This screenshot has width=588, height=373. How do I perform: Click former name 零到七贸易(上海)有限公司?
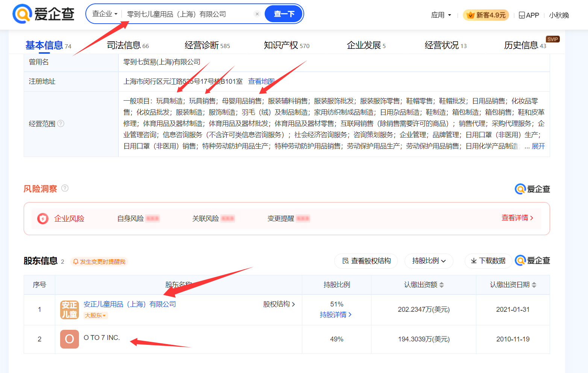[162, 62]
